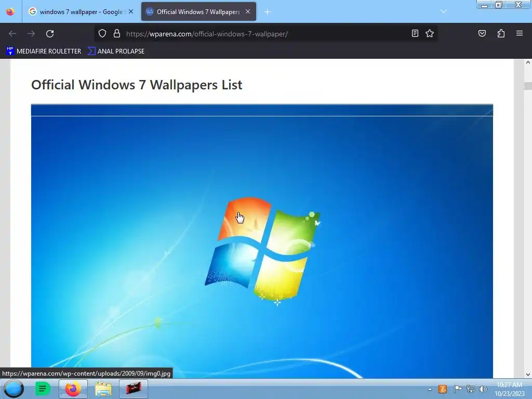Click the orange Java tray icon

[443, 389]
